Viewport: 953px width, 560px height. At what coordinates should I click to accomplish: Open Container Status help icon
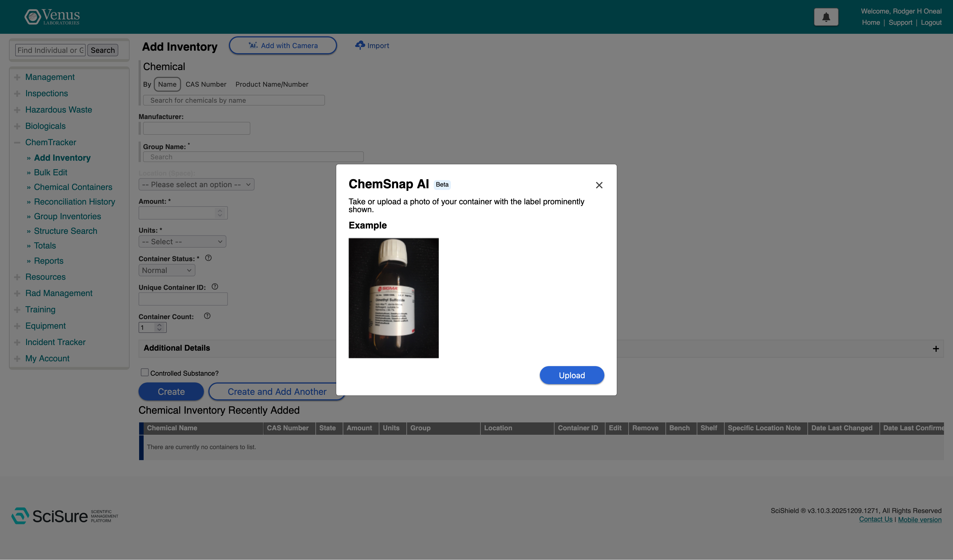(208, 258)
